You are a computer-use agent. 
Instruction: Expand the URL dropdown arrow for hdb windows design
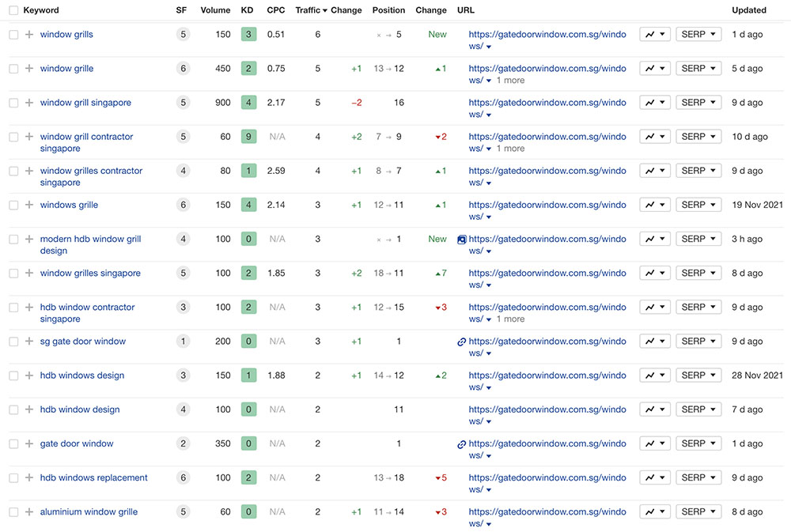click(489, 388)
